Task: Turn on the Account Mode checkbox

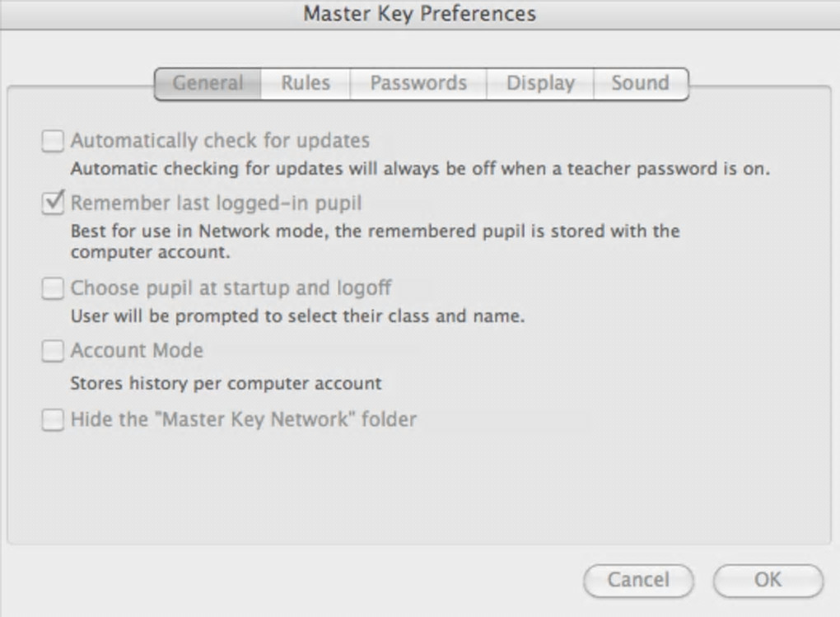Action: (x=53, y=351)
